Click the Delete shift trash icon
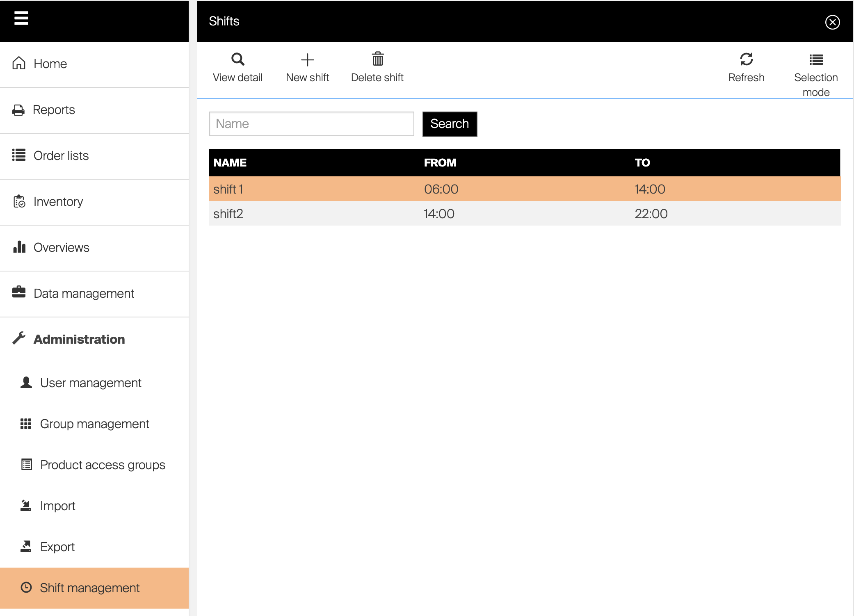 point(377,59)
